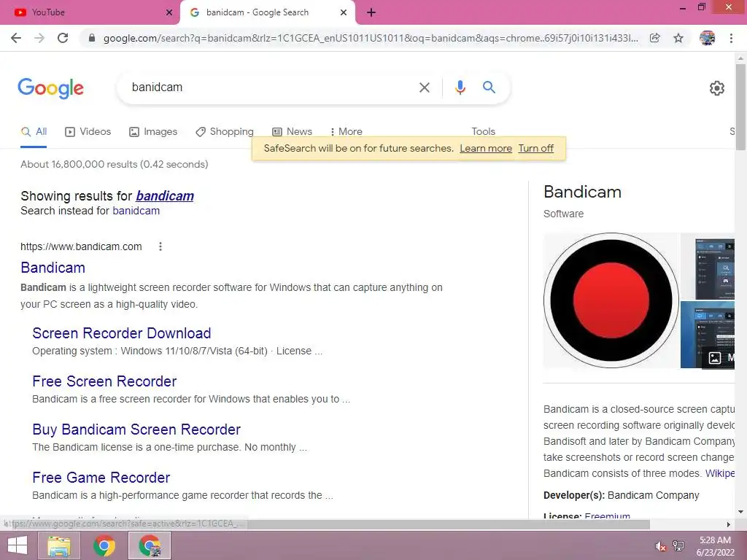Switch to Shopping results
Image resolution: width=747 pixels, height=560 pixels.
tap(225, 132)
